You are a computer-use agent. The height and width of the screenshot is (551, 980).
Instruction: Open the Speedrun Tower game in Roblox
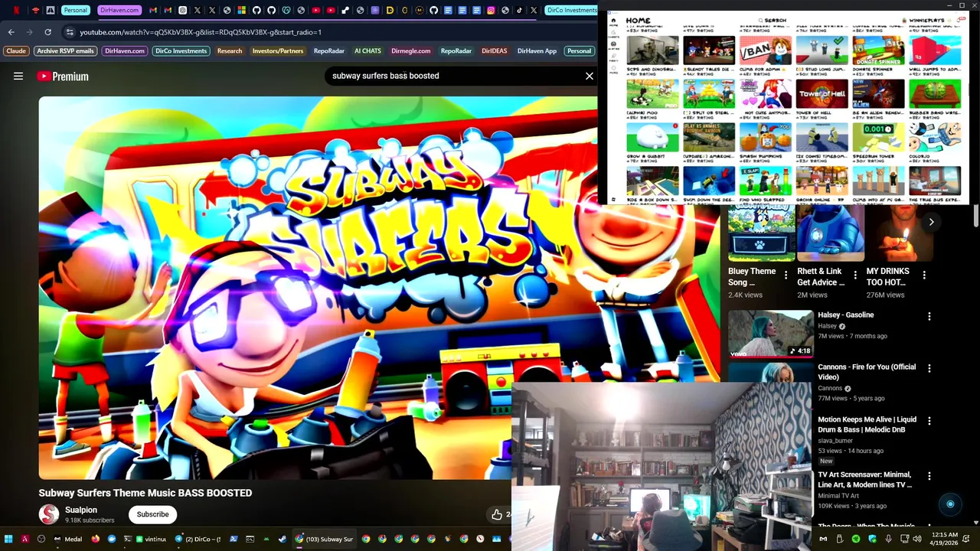877,137
